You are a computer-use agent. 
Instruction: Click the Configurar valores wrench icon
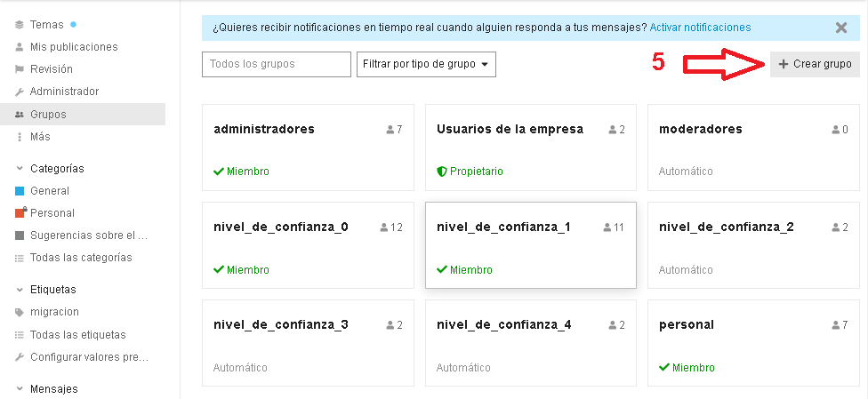(x=20, y=357)
